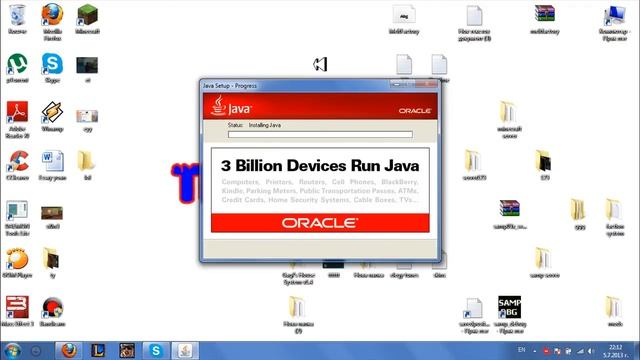The width and height of the screenshot is (640, 360).
Task: Open the volume icon in system tray
Action: [x=591, y=351]
